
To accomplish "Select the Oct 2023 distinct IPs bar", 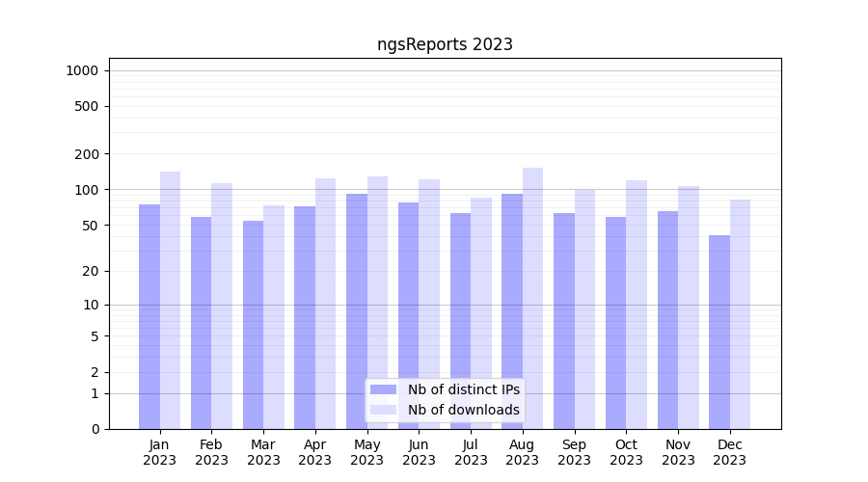I will (616, 323).
